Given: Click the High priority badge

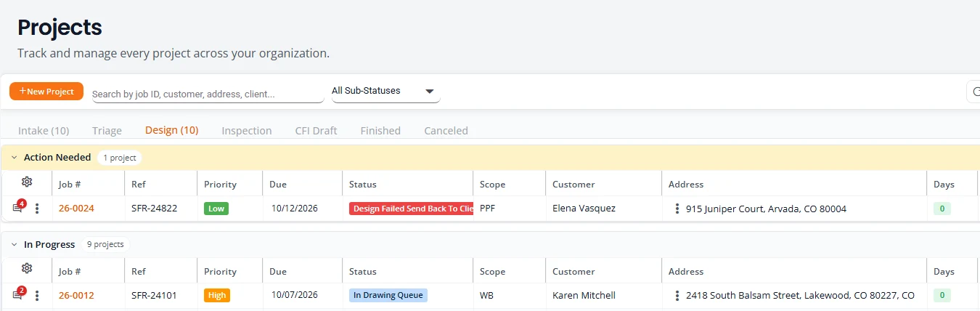Looking at the screenshot, I should pos(217,296).
